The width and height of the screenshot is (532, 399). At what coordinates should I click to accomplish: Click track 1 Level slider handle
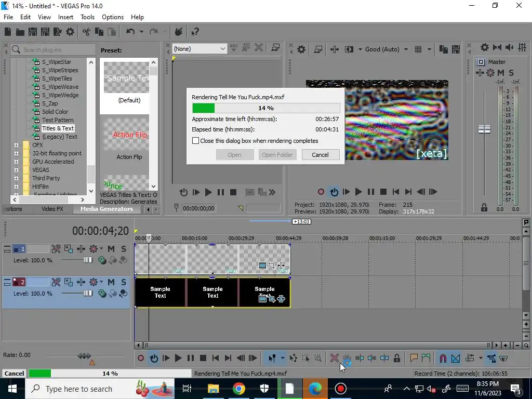(88, 260)
